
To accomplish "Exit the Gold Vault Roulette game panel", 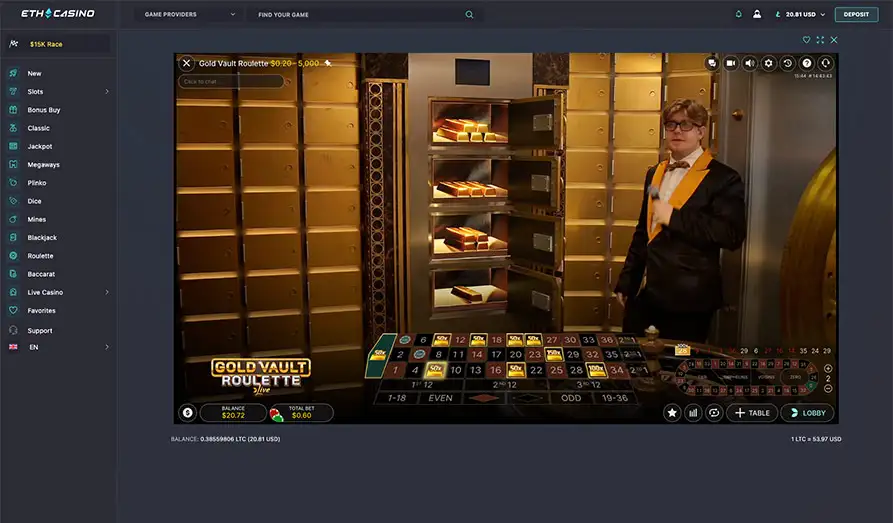I will pyautogui.click(x=834, y=40).
